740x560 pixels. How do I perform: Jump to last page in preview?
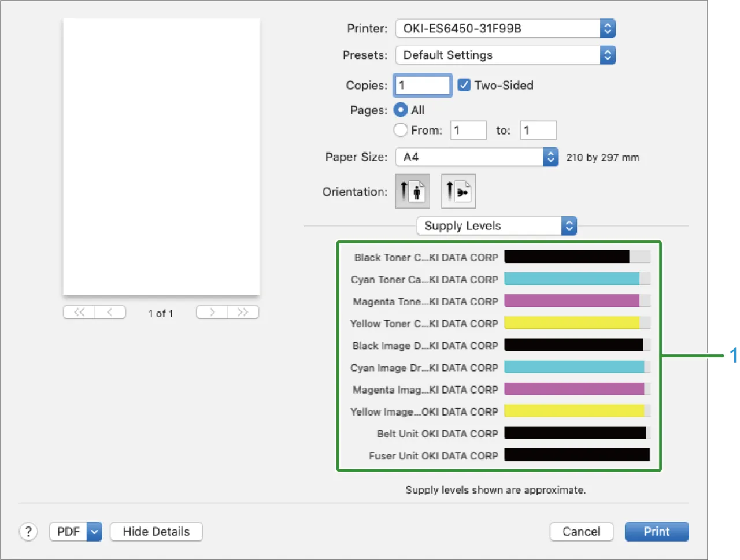[243, 313]
